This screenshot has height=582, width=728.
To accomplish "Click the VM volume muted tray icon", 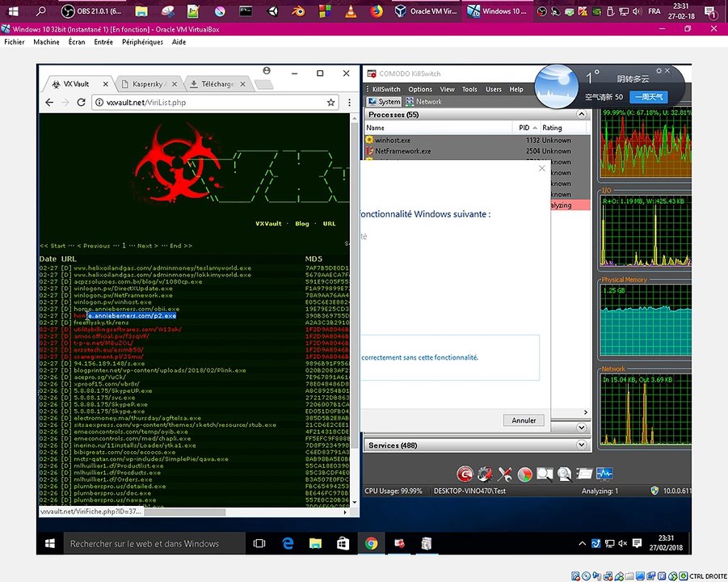I will click(623, 543).
